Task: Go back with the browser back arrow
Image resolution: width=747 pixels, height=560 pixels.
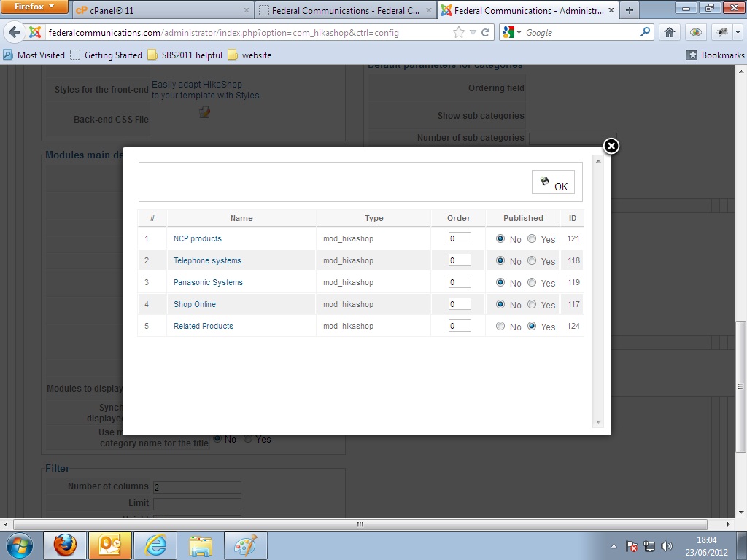Action: coord(15,32)
